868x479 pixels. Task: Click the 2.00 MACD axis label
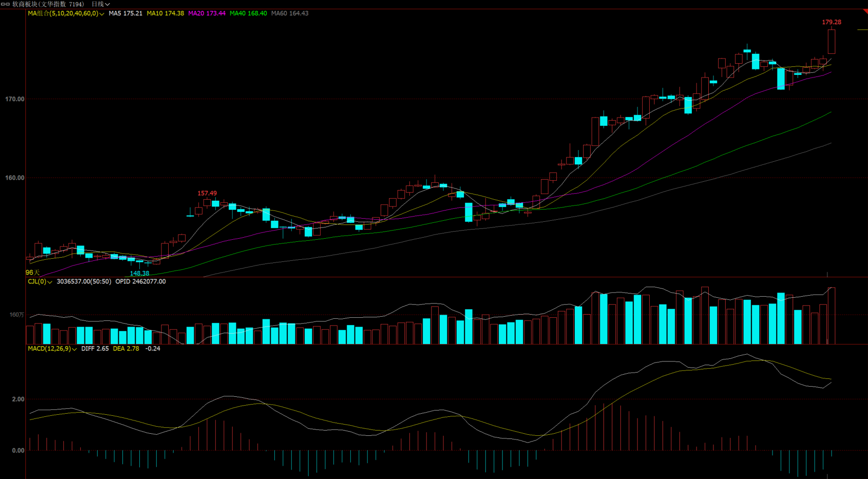18,399
